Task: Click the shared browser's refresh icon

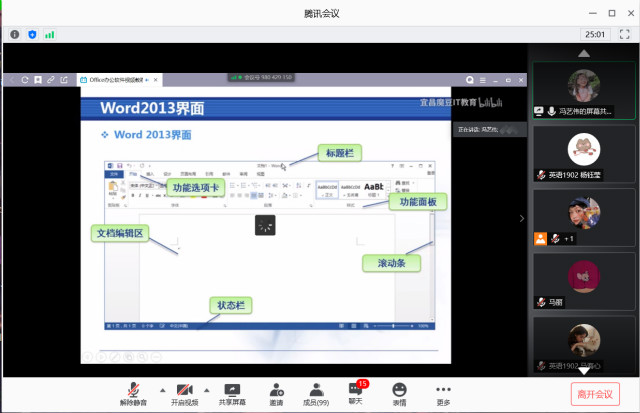Action: coord(25,80)
